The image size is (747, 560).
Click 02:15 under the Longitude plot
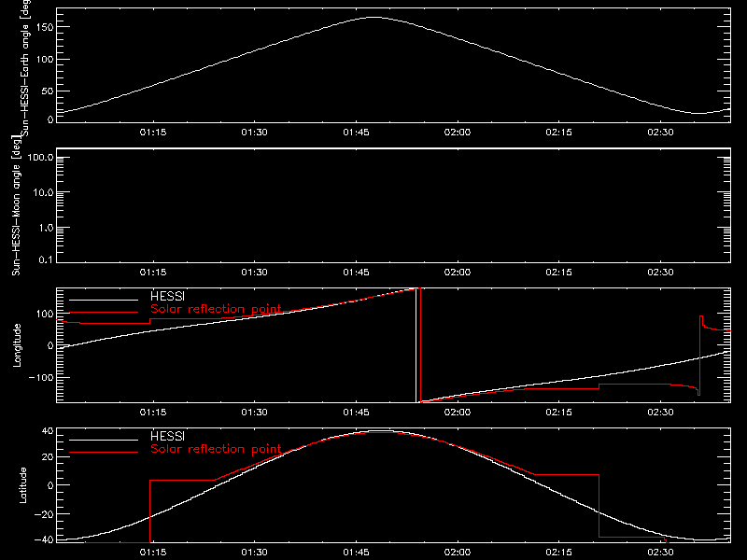tap(558, 413)
